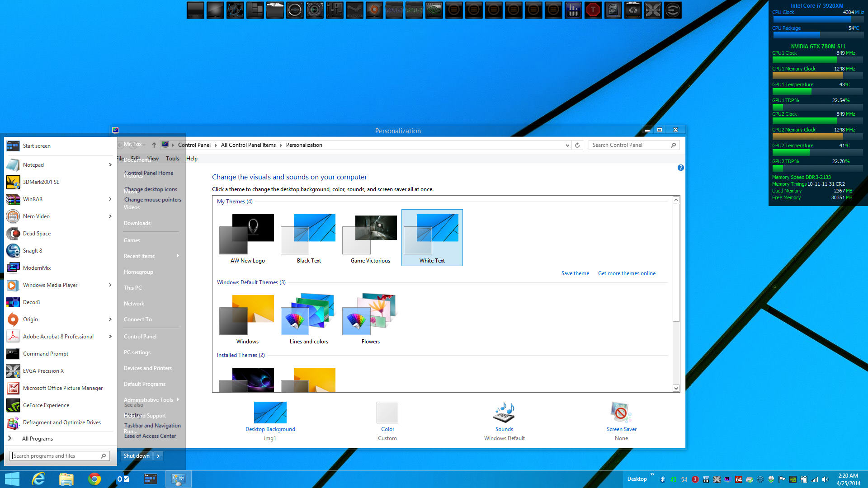Click the refresh address bar icon
Viewport: 868px width, 488px height.
click(577, 145)
